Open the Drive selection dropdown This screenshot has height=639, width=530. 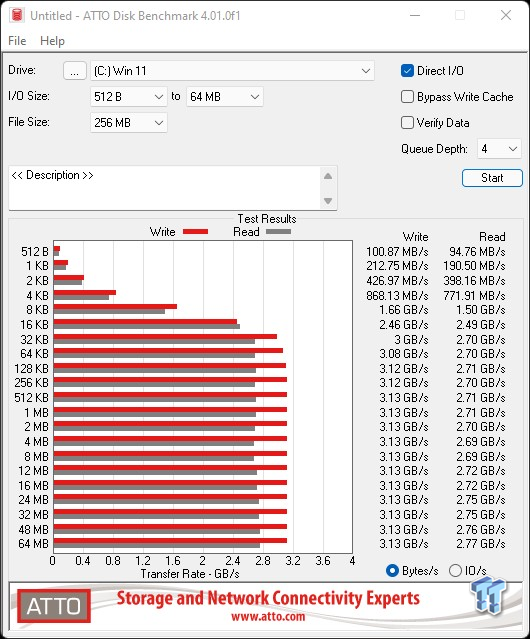[x=232, y=71]
